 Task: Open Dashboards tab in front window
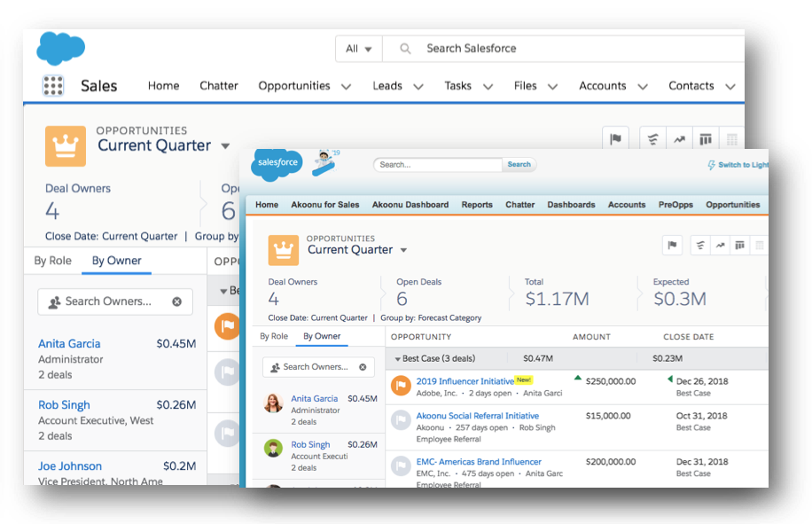point(571,205)
